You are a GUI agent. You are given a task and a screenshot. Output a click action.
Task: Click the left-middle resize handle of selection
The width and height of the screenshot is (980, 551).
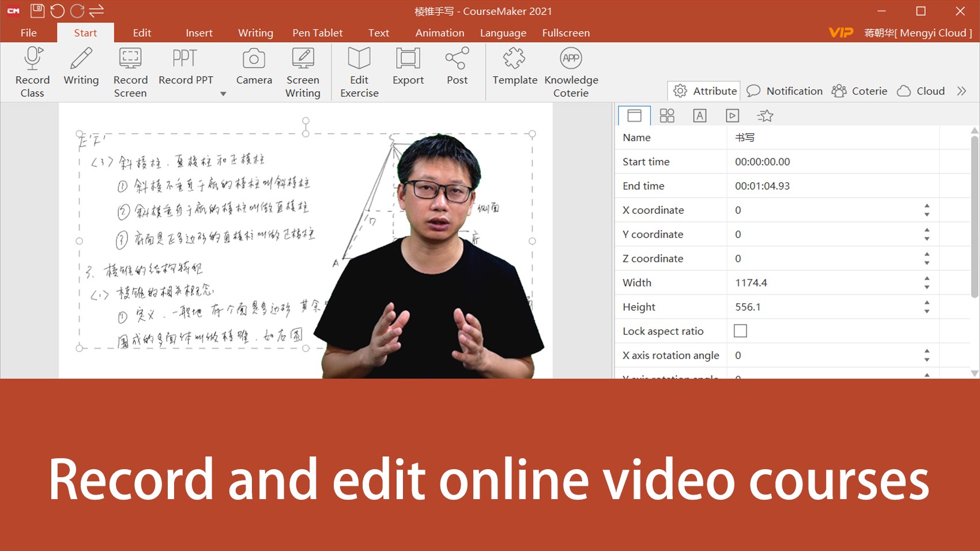(80, 241)
